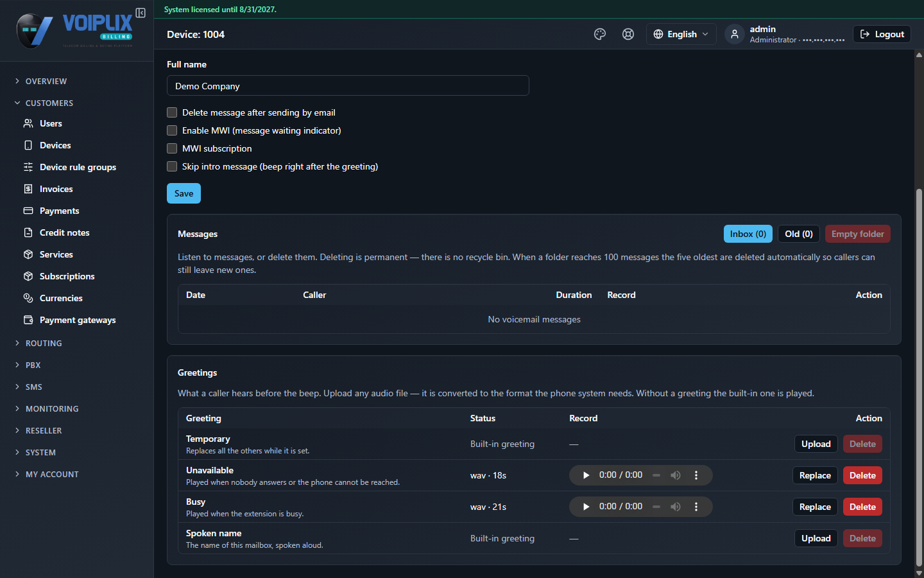Play the Unavailable greeting audio

[586, 475]
